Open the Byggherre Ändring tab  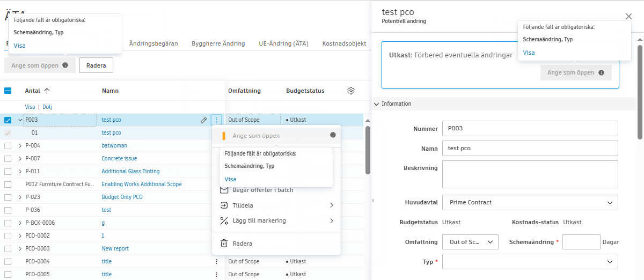[218, 43]
